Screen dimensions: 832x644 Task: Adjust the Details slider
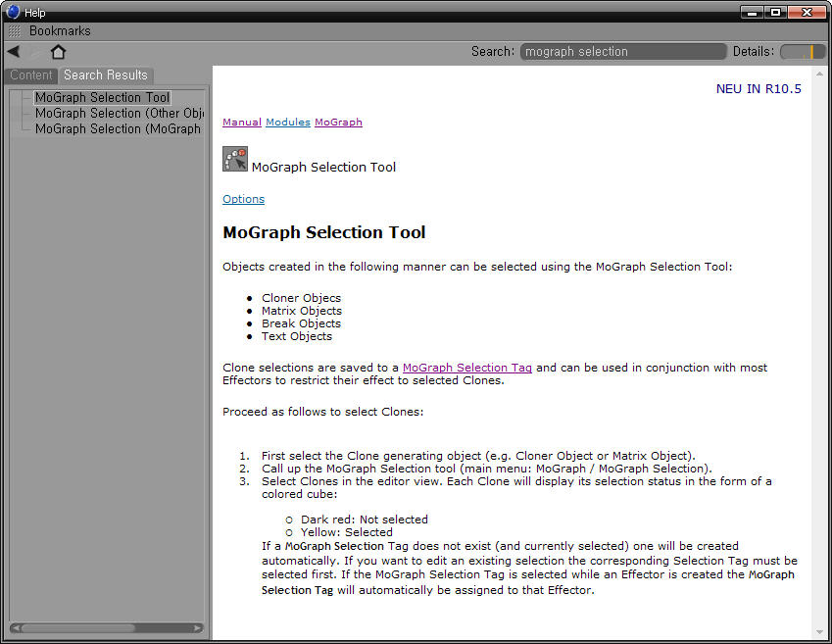point(803,52)
